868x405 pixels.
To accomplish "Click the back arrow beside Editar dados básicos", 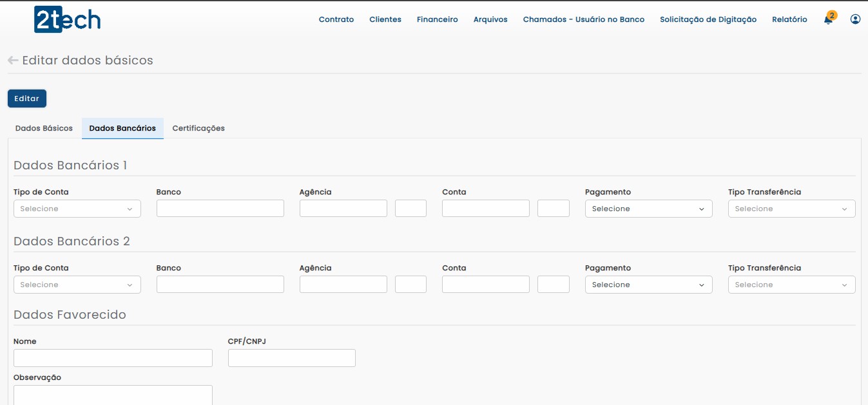I will coord(13,61).
